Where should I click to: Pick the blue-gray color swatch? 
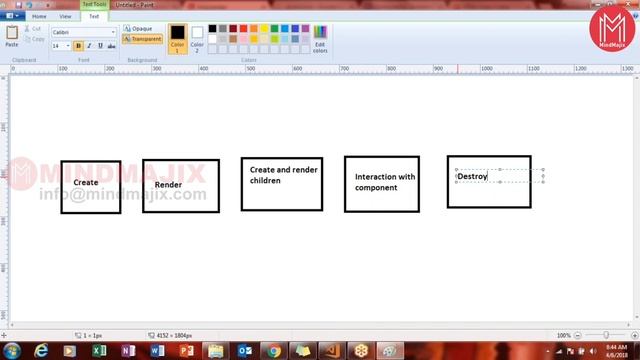click(295, 39)
